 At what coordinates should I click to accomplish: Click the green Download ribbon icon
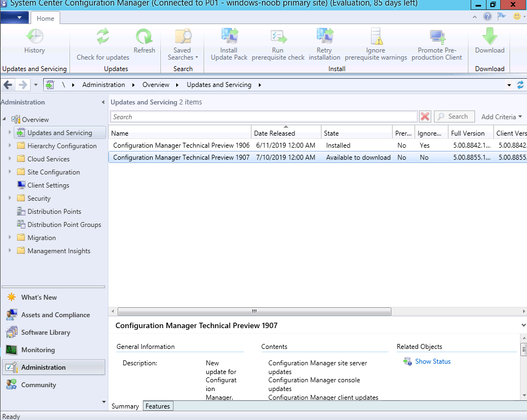pos(490,36)
